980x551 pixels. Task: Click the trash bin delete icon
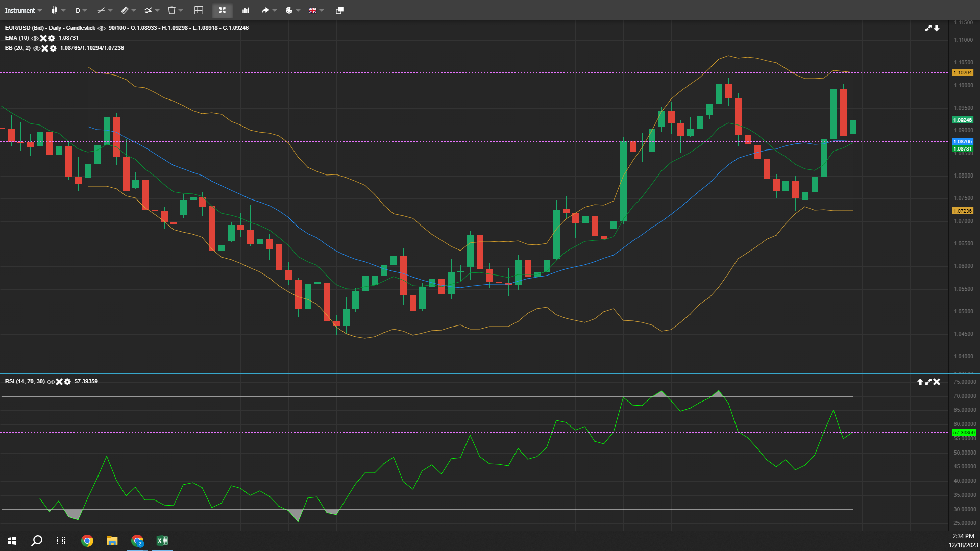(171, 10)
